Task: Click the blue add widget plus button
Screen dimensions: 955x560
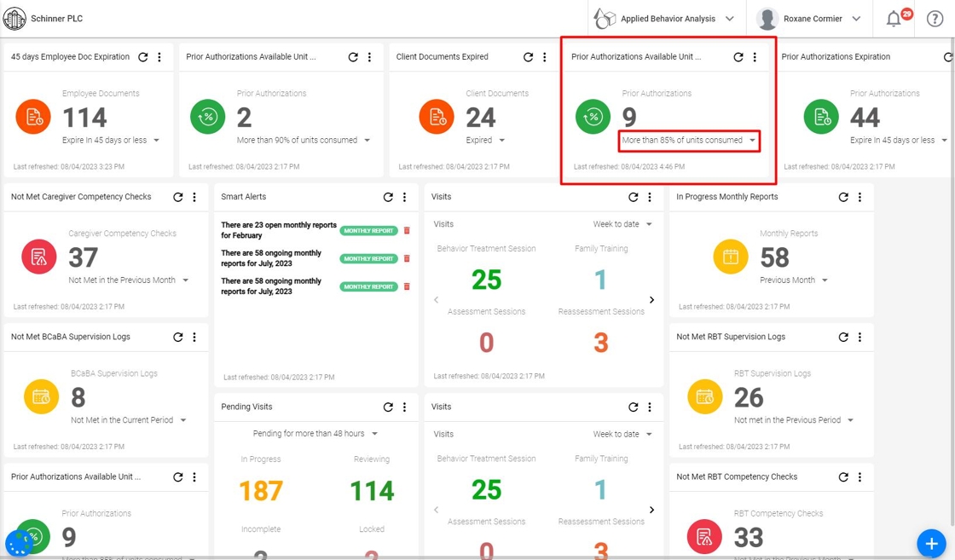Action: click(x=931, y=543)
